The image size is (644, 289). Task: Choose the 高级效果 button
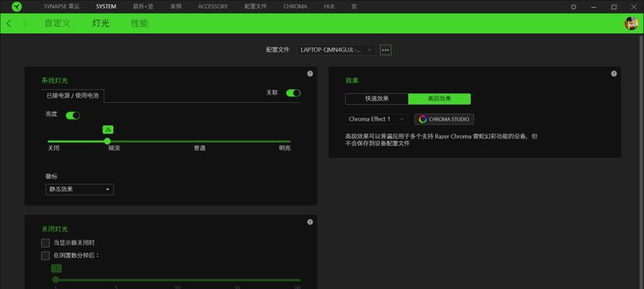coord(439,99)
